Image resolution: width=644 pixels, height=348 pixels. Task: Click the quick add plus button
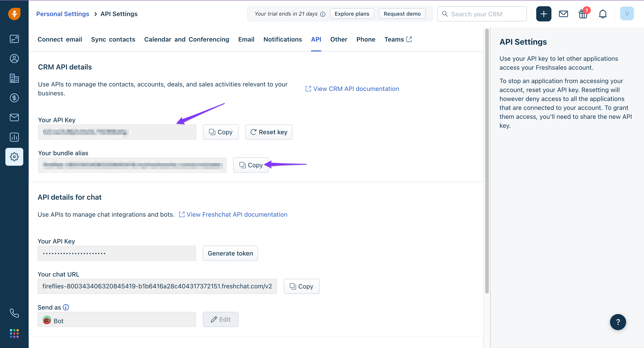click(544, 14)
